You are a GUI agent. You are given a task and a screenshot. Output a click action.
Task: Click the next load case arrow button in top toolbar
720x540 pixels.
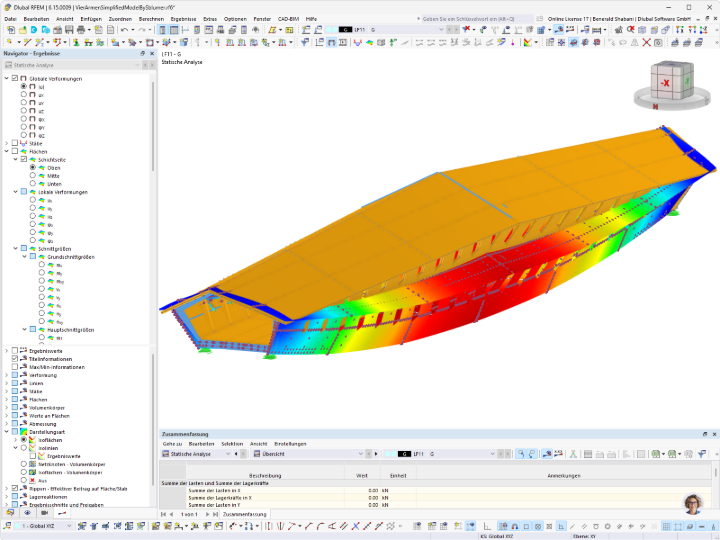point(456,30)
